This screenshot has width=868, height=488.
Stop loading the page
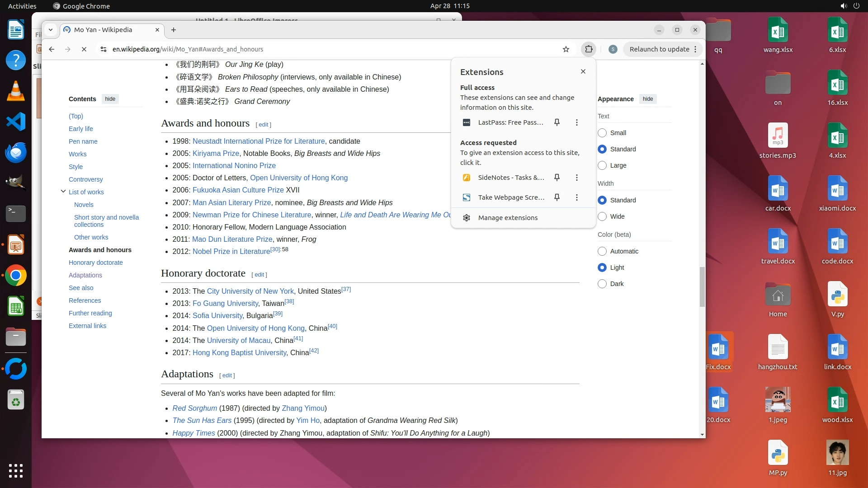(x=84, y=49)
